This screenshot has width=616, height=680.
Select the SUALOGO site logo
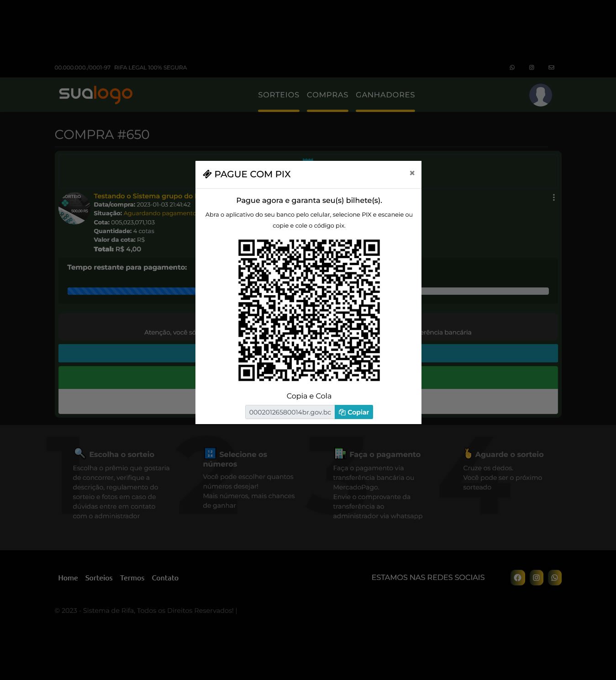pos(95,95)
